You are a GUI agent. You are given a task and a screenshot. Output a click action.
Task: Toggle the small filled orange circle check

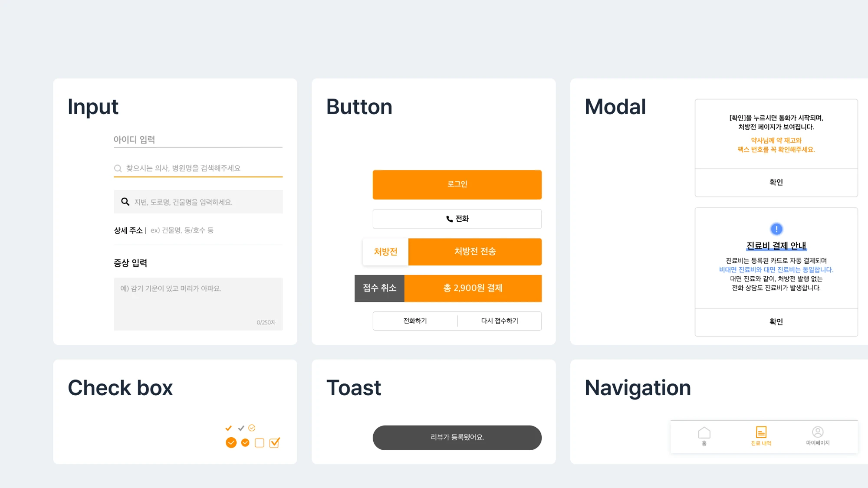point(245,442)
